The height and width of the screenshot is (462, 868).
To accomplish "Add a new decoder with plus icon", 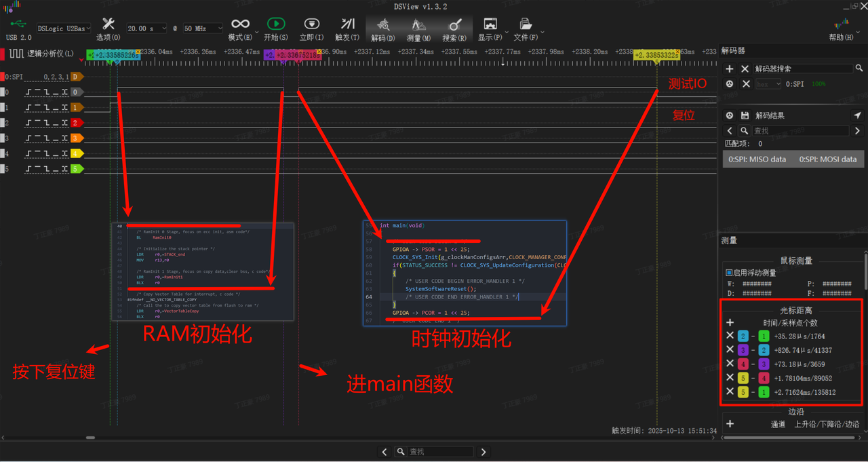I will (x=730, y=69).
